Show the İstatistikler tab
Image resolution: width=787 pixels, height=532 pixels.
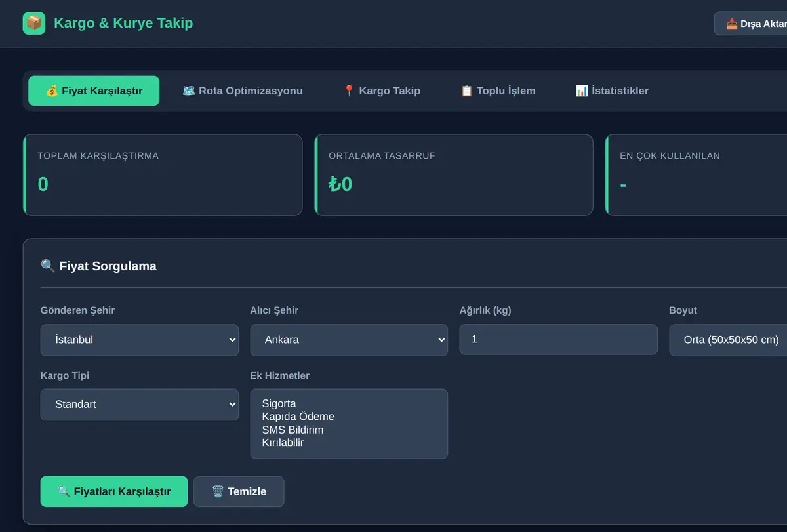tap(612, 91)
